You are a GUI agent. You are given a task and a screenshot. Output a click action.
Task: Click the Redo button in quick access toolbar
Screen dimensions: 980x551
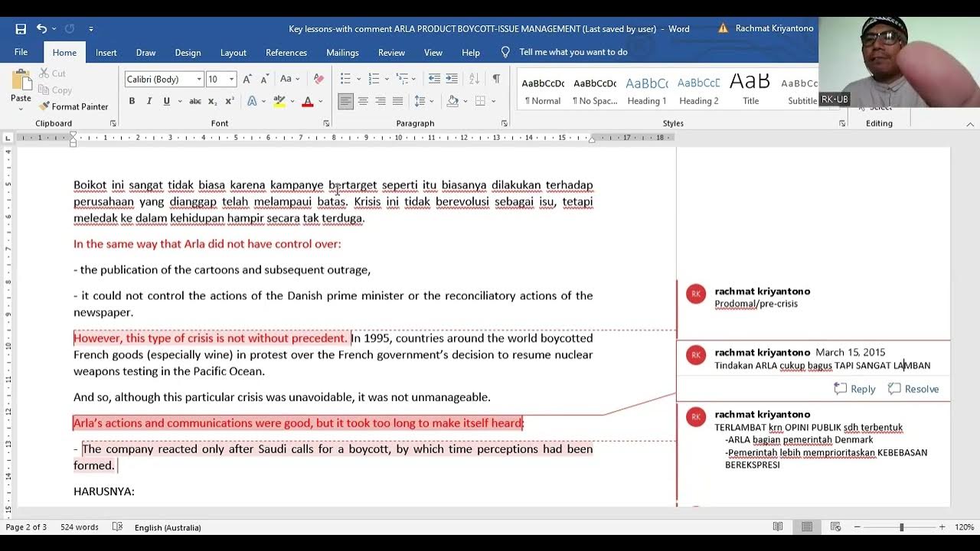[70, 29]
